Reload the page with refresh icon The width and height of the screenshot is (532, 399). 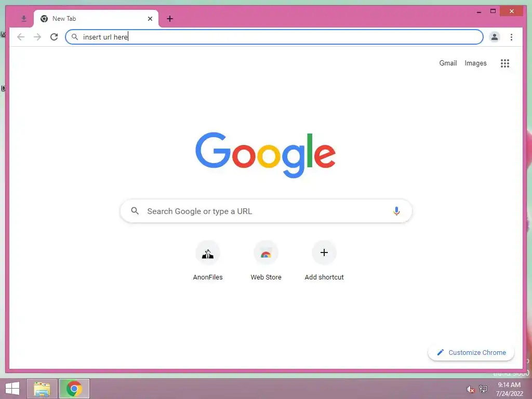pyautogui.click(x=54, y=37)
